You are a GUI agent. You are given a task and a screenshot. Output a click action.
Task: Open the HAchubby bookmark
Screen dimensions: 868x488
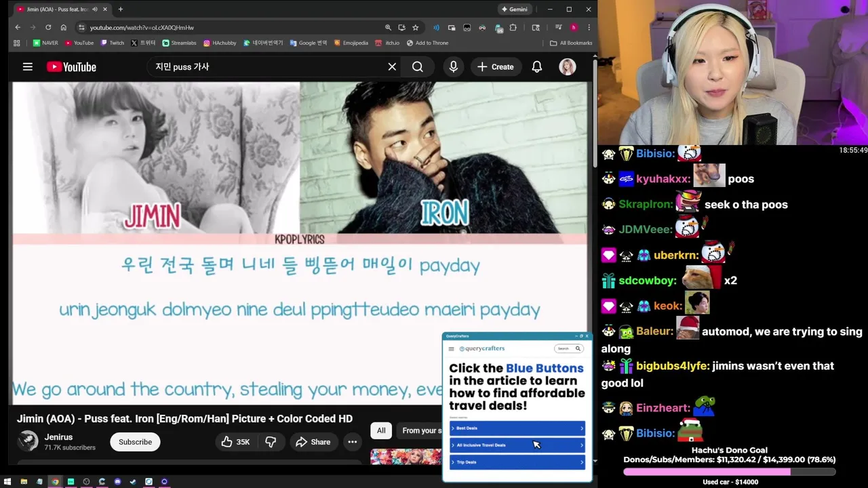[220, 43]
